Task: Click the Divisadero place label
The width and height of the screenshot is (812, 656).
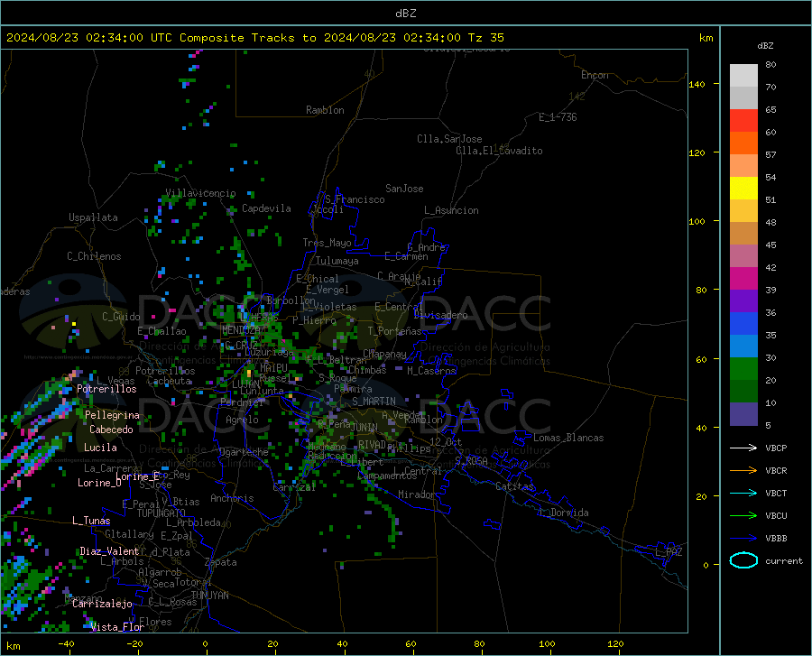Action: click(440, 315)
